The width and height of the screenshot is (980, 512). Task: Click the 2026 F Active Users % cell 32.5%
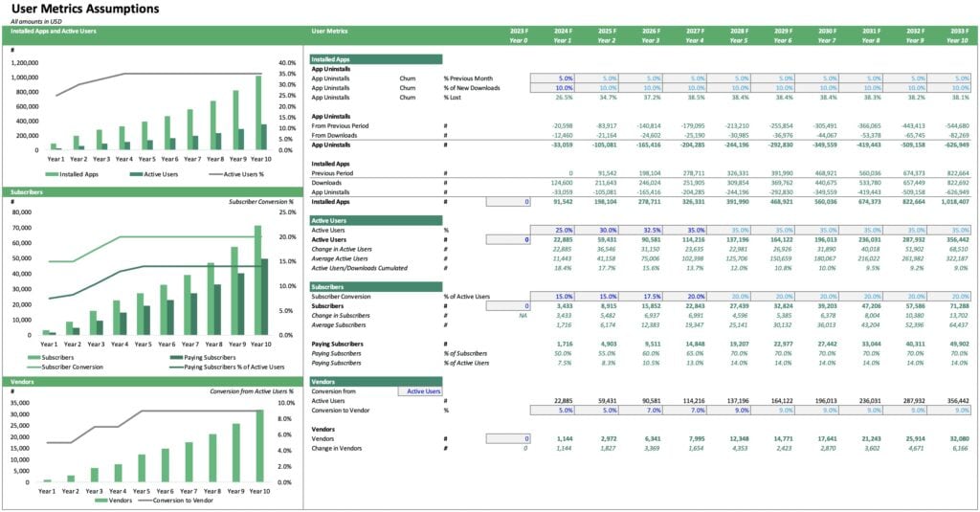click(640, 230)
